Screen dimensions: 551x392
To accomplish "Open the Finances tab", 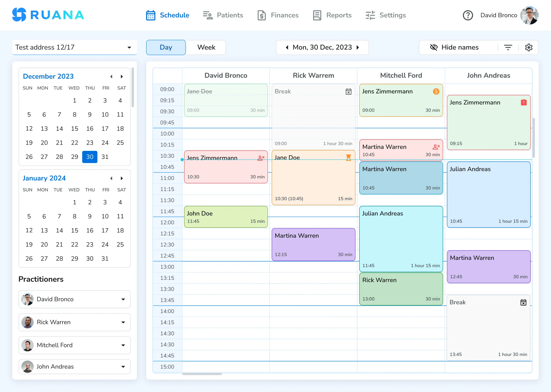I will pos(278,15).
